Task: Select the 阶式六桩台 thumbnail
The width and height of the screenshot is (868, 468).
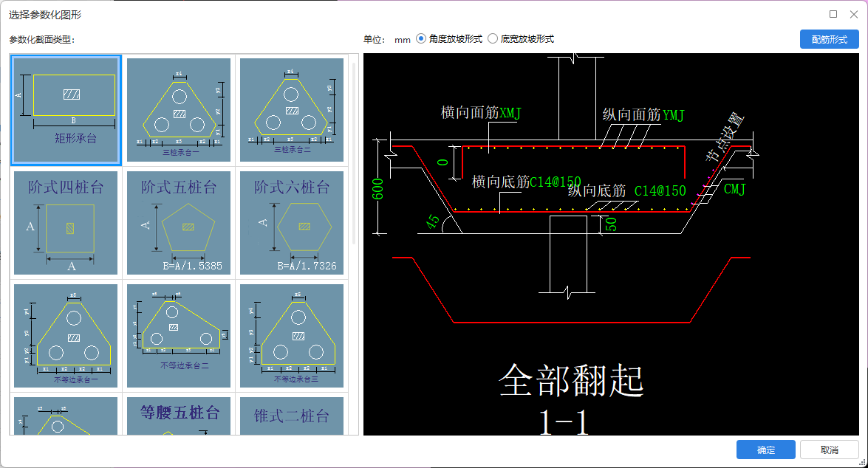Action: 292,223
